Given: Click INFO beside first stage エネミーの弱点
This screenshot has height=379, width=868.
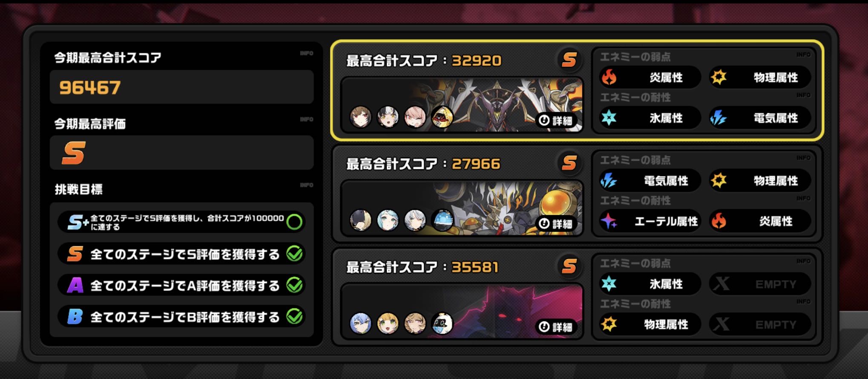Looking at the screenshot, I should tap(803, 55).
